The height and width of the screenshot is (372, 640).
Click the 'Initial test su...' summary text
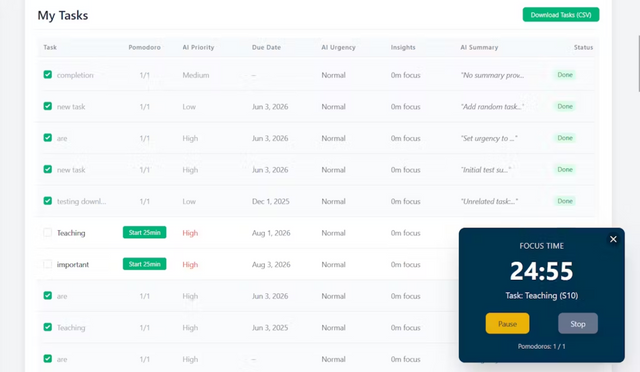pyautogui.click(x=486, y=170)
